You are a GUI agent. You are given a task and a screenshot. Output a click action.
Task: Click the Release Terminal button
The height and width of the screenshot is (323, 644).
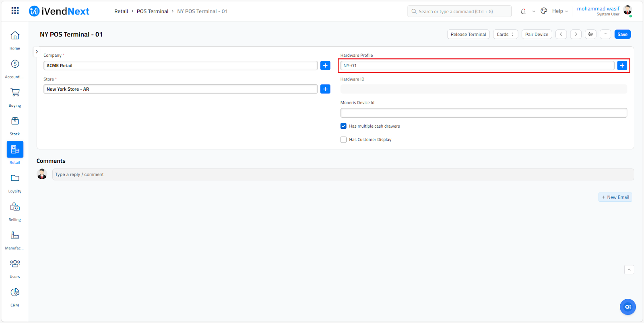(x=469, y=34)
